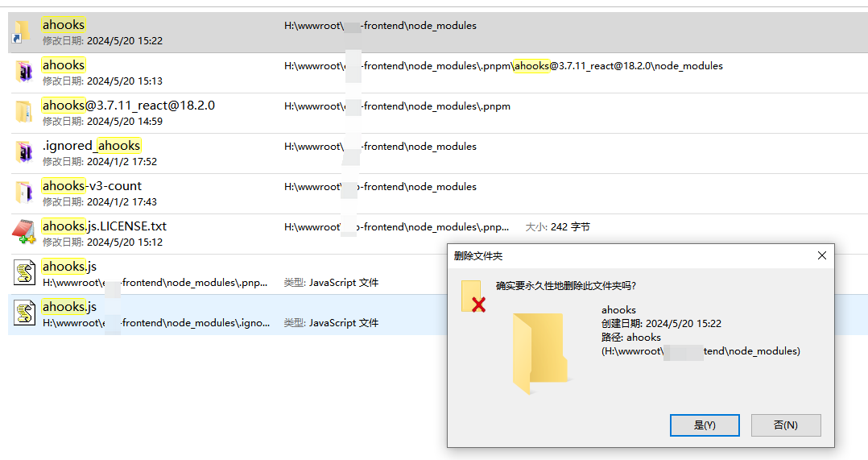
Task: Click 类型: JavaScript 文件 in the .igno... row
Action: 331,323
